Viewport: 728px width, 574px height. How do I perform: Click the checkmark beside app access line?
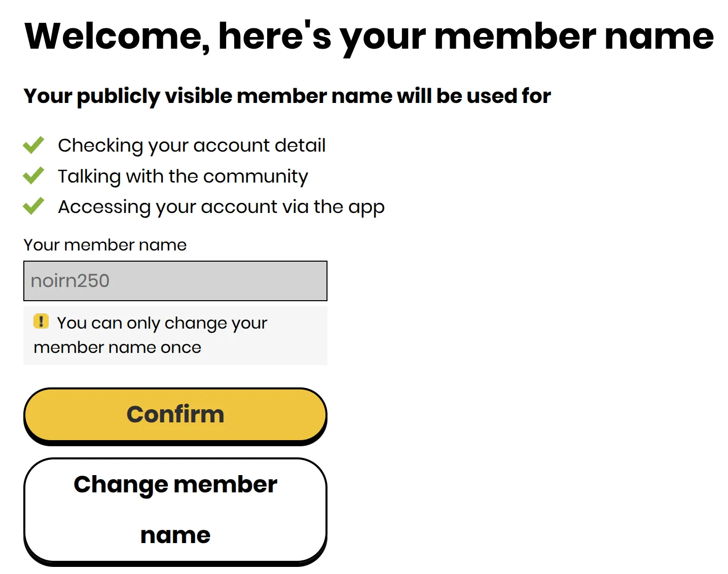pos(33,205)
